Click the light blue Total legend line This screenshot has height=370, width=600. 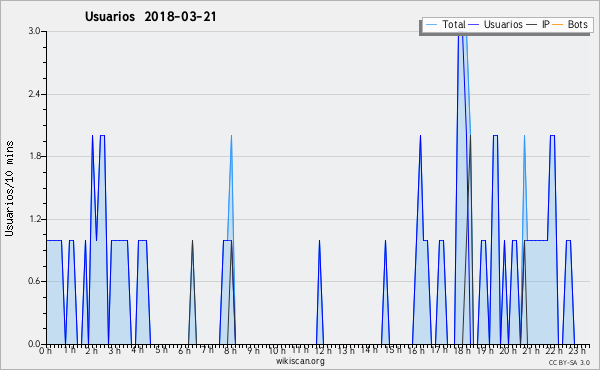click(x=432, y=25)
